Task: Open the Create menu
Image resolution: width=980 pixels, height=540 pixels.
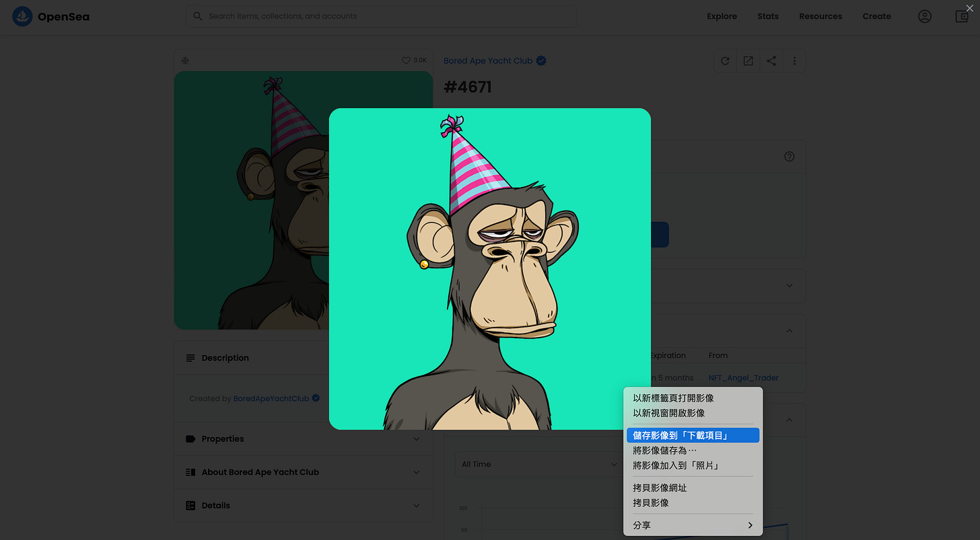Action: [x=876, y=16]
